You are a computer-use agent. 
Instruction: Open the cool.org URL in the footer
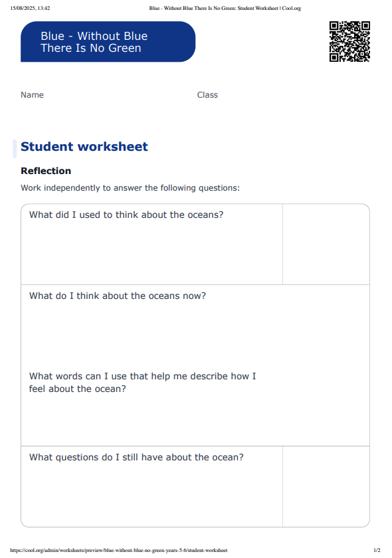(118, 550)
